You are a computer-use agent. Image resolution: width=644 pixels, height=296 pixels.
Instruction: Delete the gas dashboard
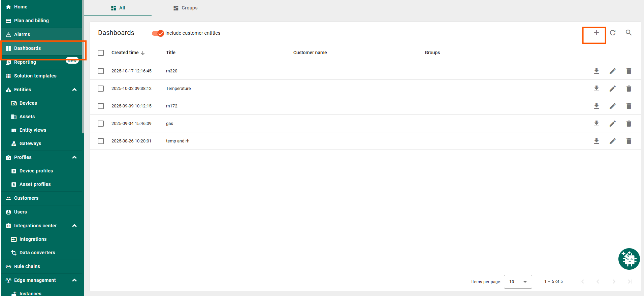pyautogui.click(x=629, y=124)
